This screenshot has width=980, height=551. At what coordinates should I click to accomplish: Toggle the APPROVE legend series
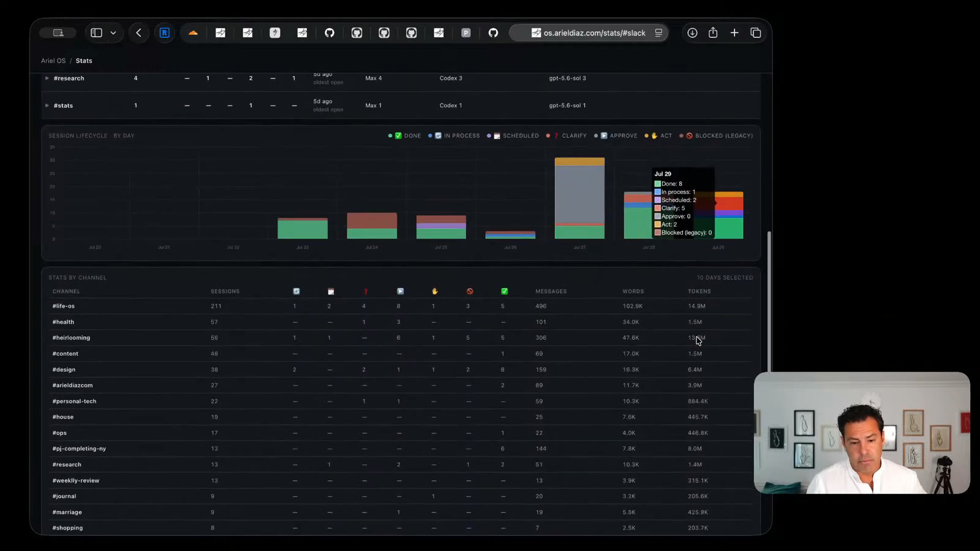[x=616, y=136]
